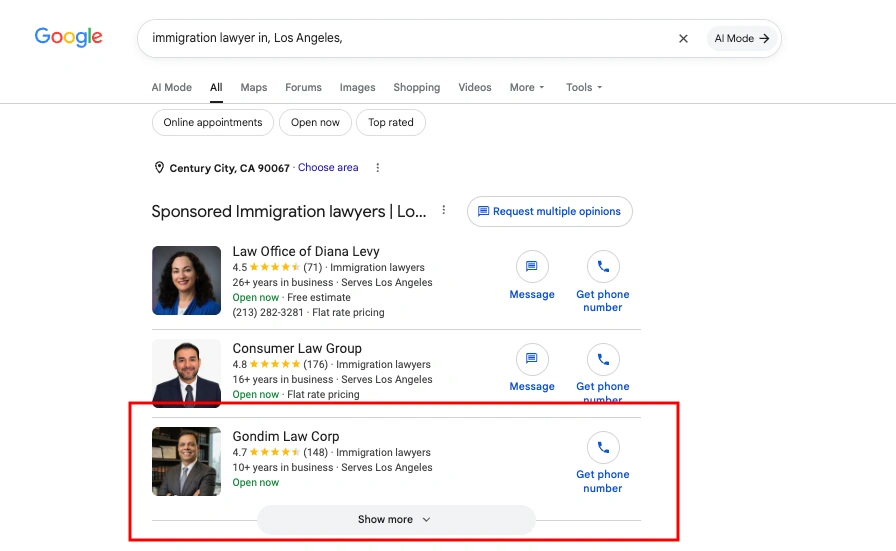Image resolution: width=896 pixels, height=551 pixels.
Task: Click the Choose area link
Action: click(328, 167)
